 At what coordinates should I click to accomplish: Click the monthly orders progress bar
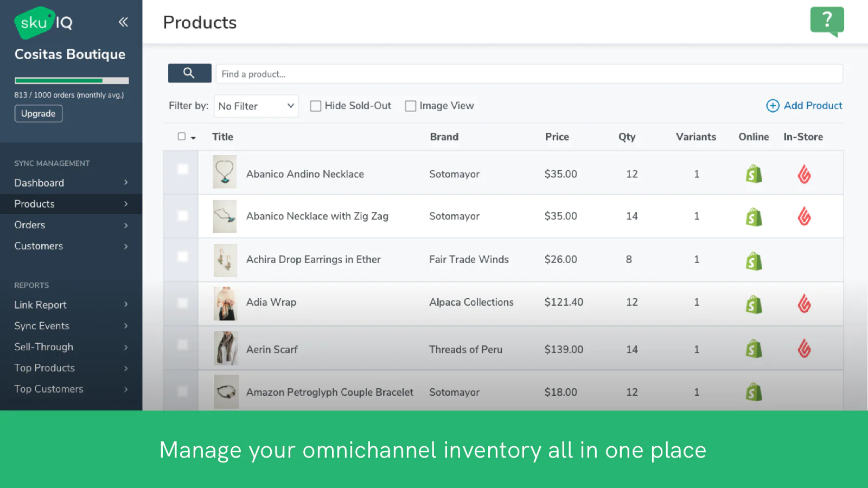point(72,81)
